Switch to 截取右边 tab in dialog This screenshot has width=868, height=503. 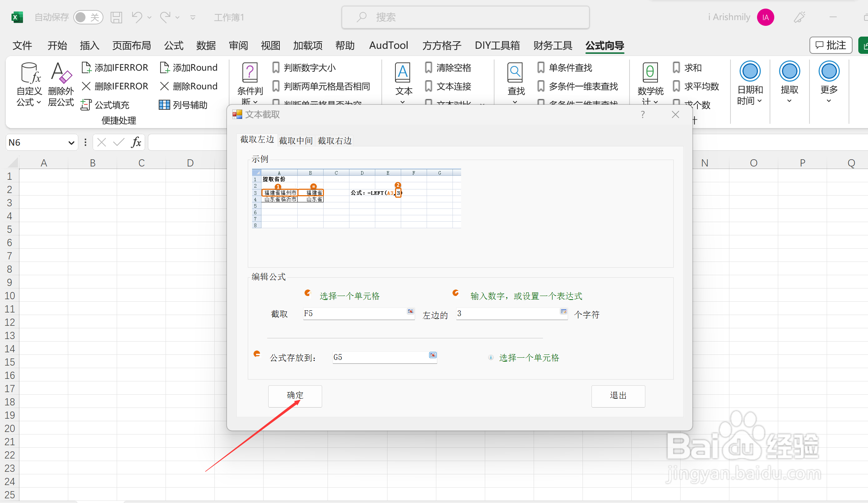(334, 140)
